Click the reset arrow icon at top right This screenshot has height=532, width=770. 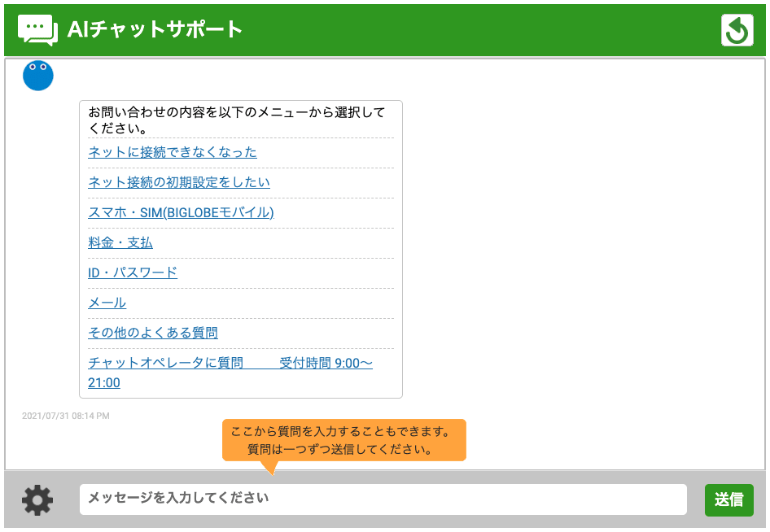[x=737, y=31]
